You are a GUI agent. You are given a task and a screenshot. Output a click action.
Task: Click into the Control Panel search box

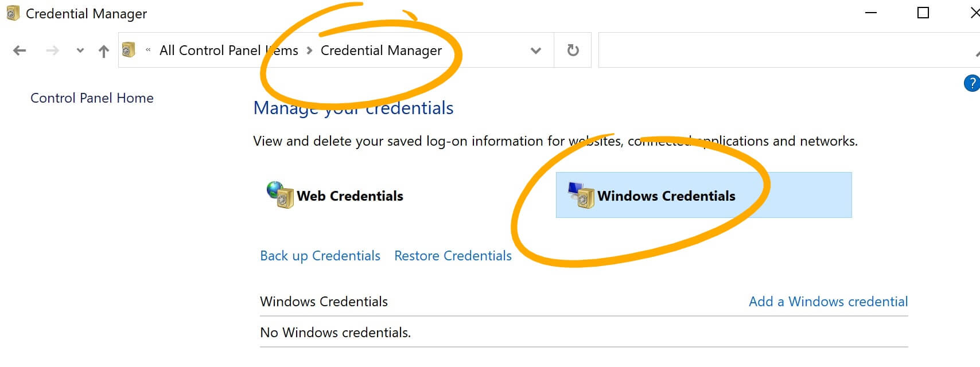pyautogui.click(x=789, y=50)
